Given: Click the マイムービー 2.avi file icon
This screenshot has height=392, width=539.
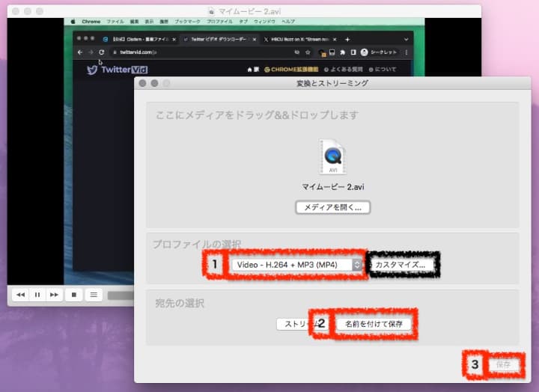Looking at the screenshot, I should click(x=332, y=157).
